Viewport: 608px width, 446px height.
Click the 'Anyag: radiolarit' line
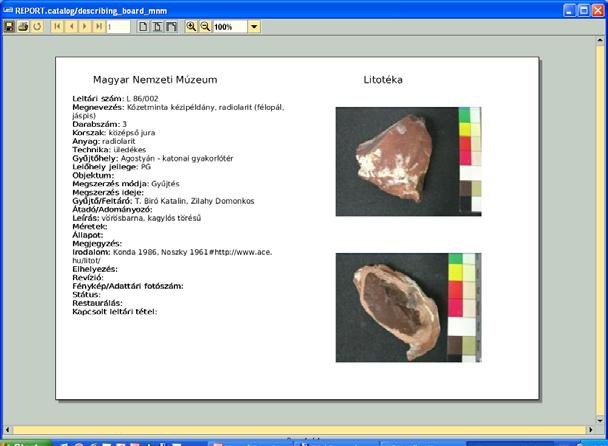(x=104, y=141)
